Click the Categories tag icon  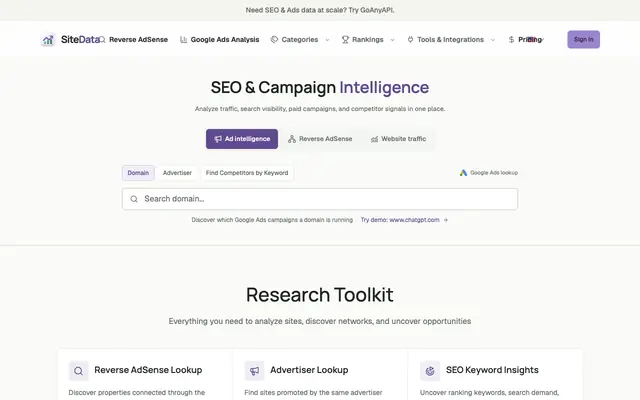274,40
